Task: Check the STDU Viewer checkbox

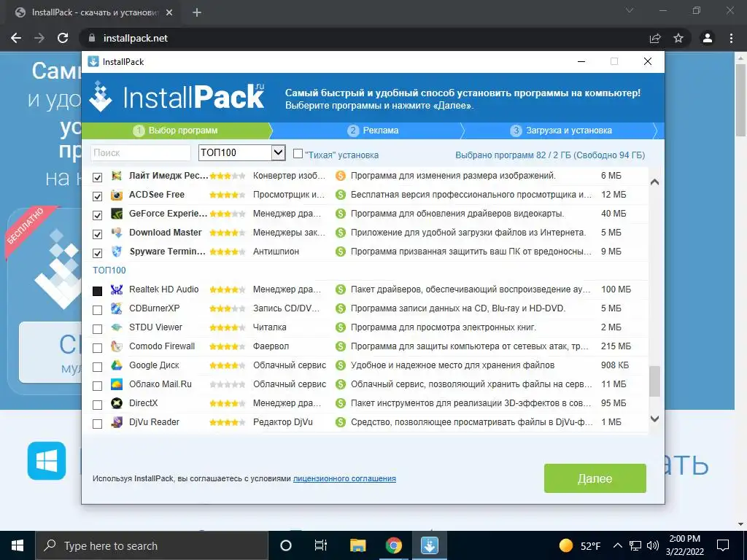Action: 97,329
